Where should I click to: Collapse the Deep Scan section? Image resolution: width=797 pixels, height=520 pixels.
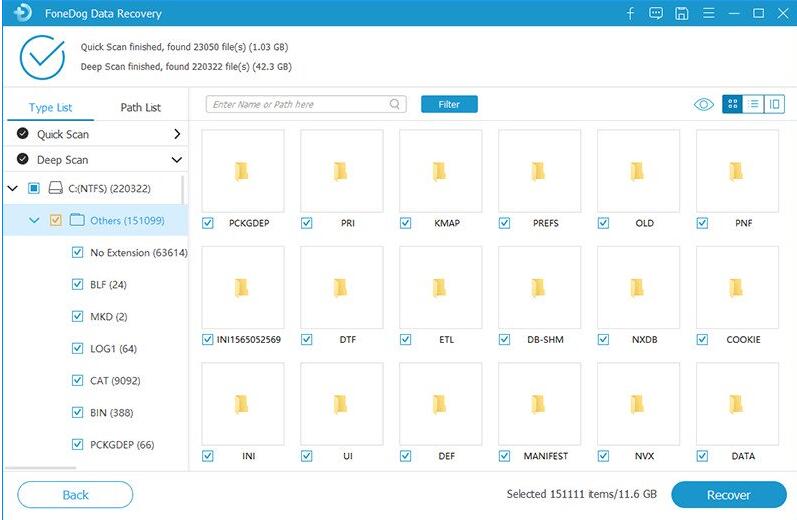click(x=177, y=160)
